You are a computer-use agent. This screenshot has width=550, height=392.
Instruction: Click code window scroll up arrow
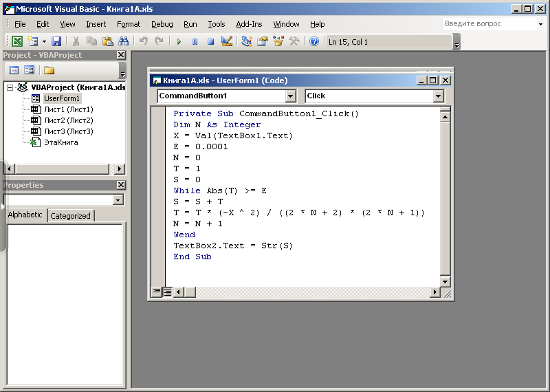tap(445, 116)
